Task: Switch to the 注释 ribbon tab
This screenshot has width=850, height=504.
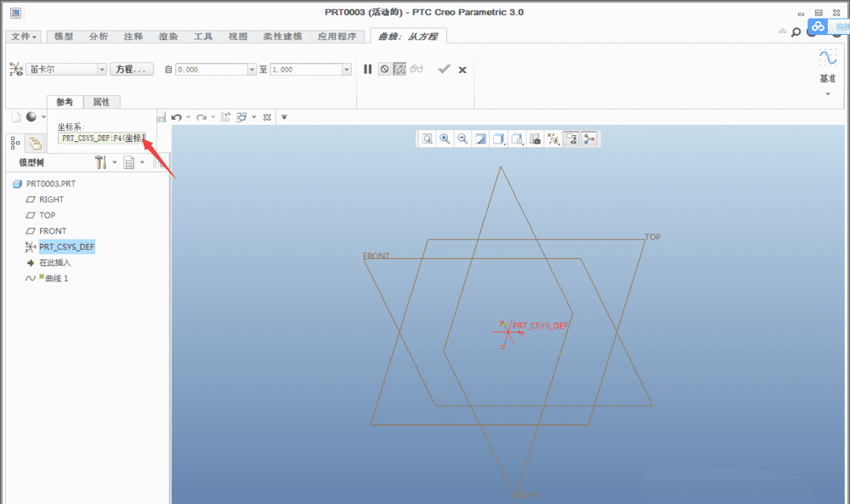Action: click(x=133, y=37)
